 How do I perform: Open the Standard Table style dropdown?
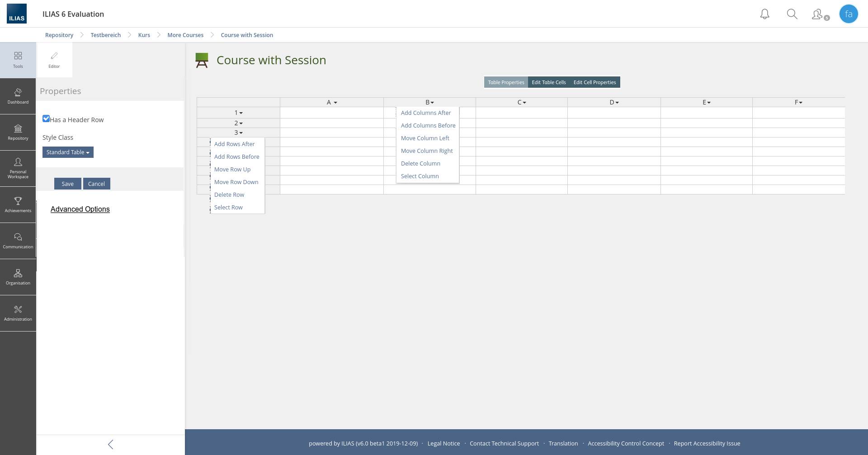point(68,152)
